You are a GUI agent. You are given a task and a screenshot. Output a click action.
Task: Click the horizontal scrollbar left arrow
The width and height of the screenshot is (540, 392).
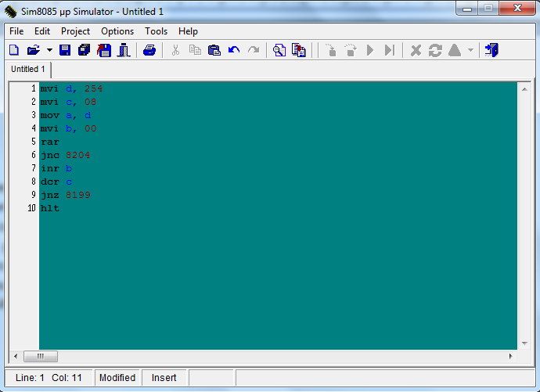(x=16, y=356)
